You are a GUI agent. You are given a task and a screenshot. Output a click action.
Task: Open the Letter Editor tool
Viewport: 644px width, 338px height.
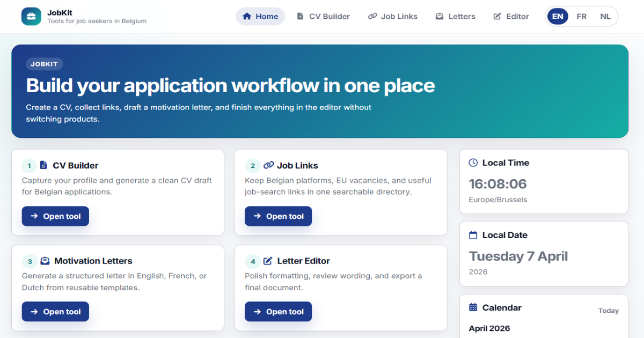point(278,311)
